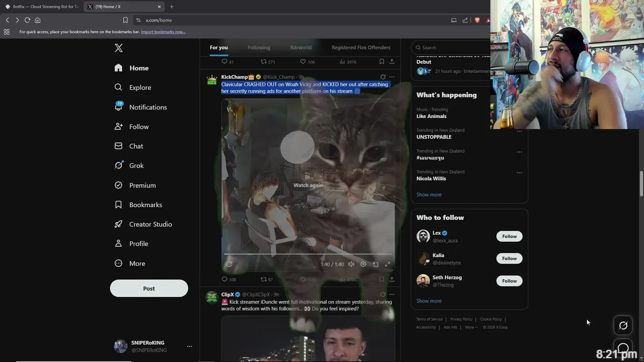Click the X logo in the sidebar
This screenshot has width=644, height=362.
[119, 48]
